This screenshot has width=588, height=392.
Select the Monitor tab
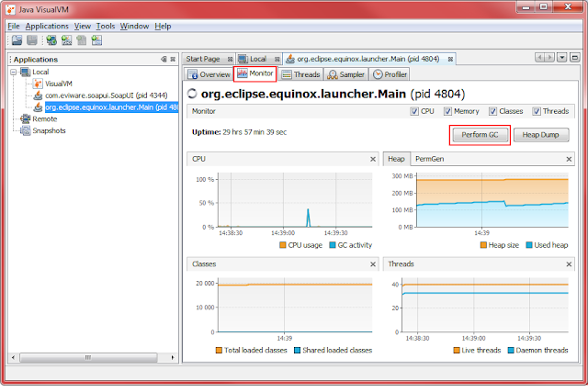[255, 73]
